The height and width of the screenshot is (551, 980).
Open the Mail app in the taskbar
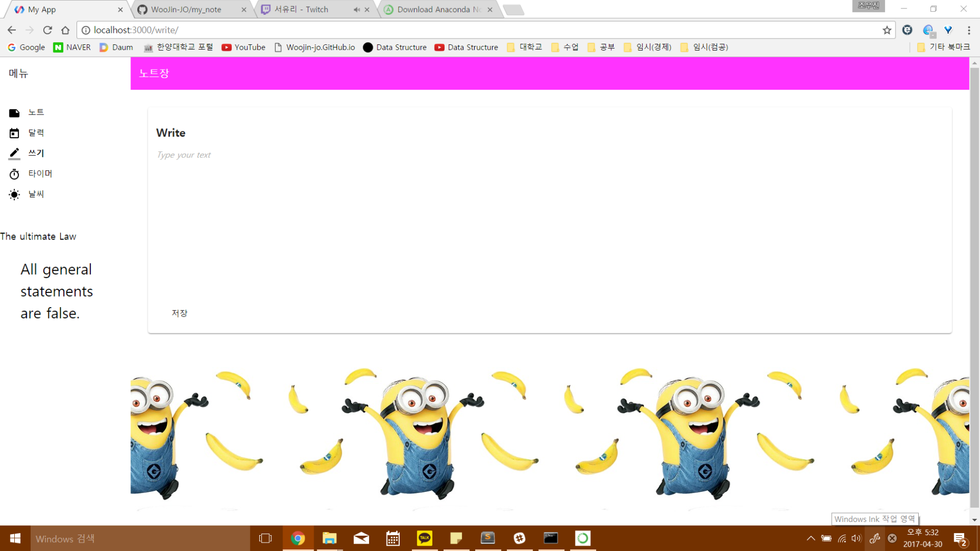pyautogui.click(x=361, y=538)
